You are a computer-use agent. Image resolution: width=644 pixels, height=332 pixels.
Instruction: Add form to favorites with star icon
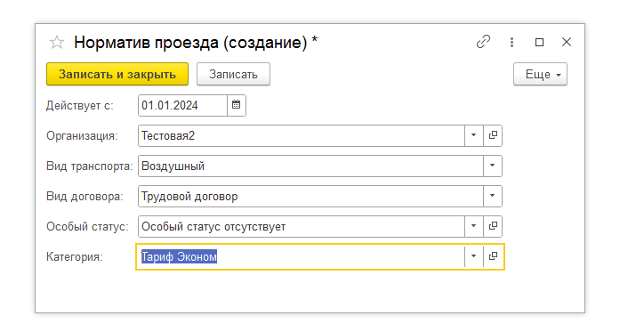(57, 43)
